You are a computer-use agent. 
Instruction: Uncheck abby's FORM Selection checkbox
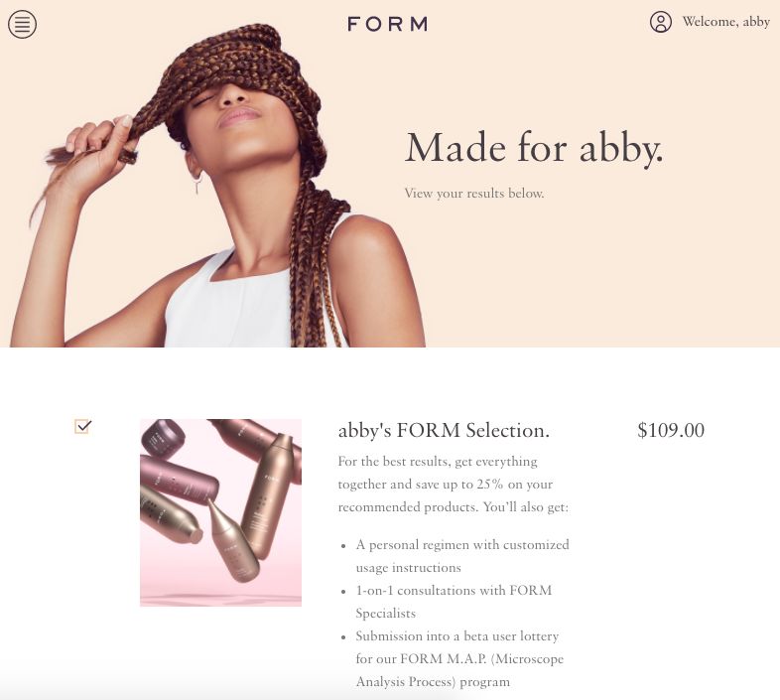point(82,426)
